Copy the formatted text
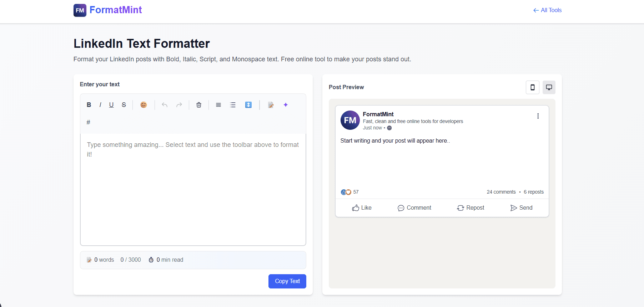This screenshot has height=307, width=644. (x=287, y=281)
